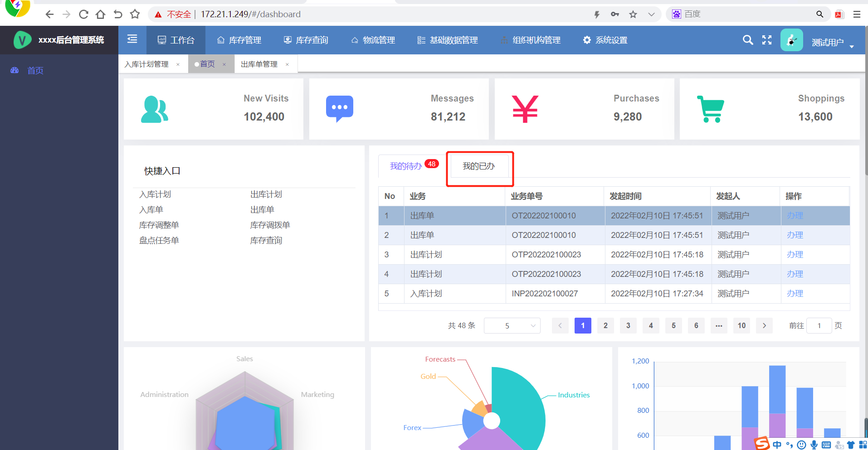The width and height of the screenshot is (868, 450).
Task: Go to browser home icon
Action: [x=101, y=15]
